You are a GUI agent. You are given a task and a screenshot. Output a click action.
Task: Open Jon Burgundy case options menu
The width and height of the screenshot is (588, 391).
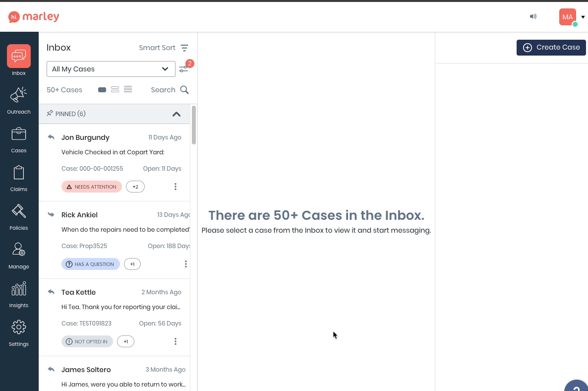pyautogui.click(x=176, y=187)
